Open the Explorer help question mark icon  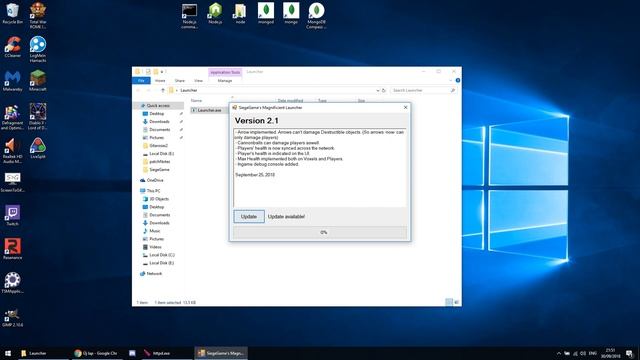[458, 80]
